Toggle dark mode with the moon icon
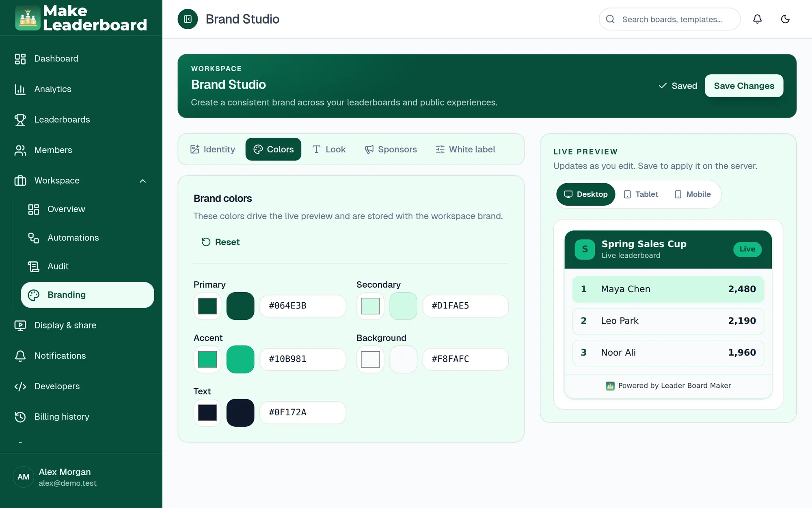812x508 pixels. point(785,19)
